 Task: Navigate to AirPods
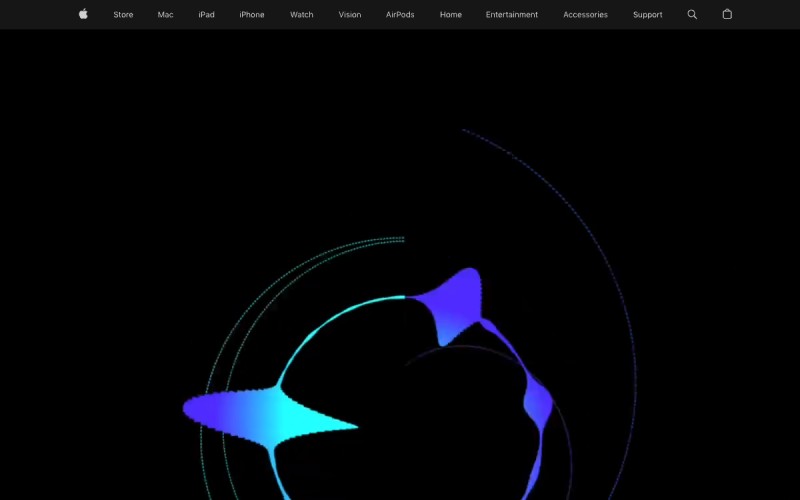tap(400, 15)
